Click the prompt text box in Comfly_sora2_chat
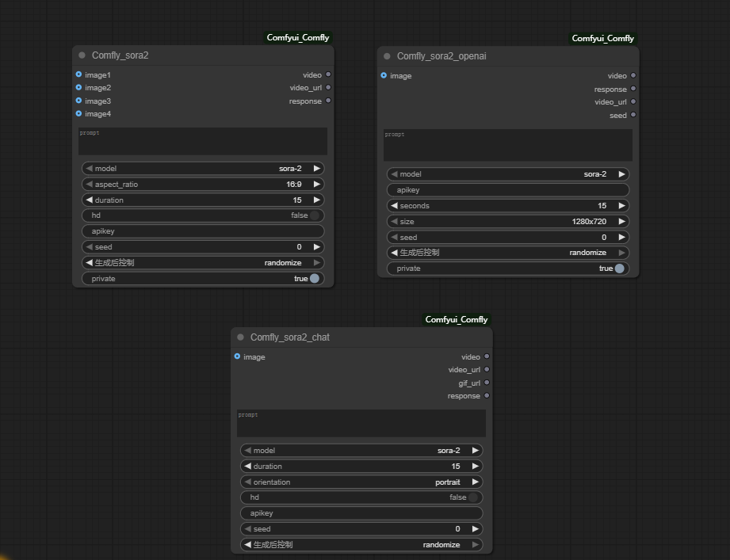 [361, 423]
